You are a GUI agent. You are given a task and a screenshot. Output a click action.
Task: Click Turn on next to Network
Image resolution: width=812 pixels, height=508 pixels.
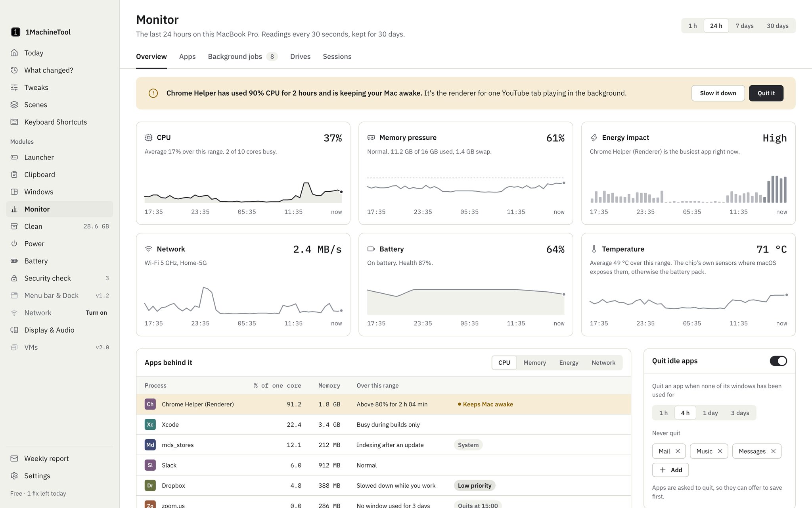(x=96, y=313)
